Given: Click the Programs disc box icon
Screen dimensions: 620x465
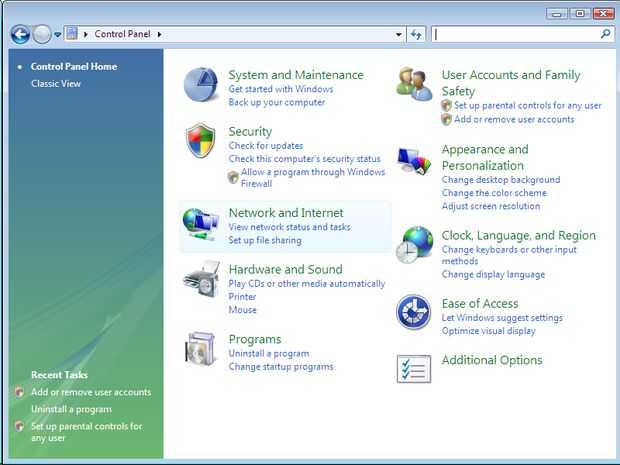Looking at the screenshot, I should (x=201, y=348).
